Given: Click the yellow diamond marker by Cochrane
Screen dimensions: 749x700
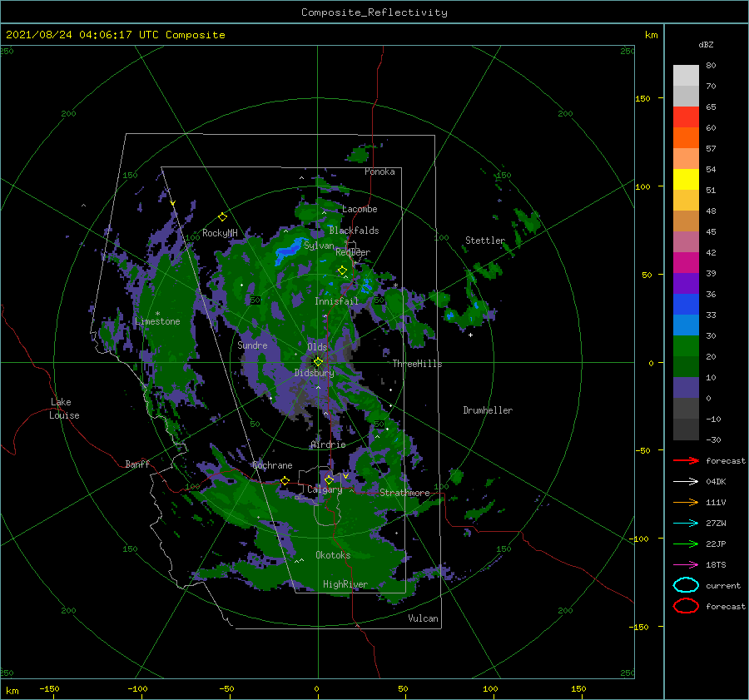Looking at the screenshot, I should tap(285, 480).
